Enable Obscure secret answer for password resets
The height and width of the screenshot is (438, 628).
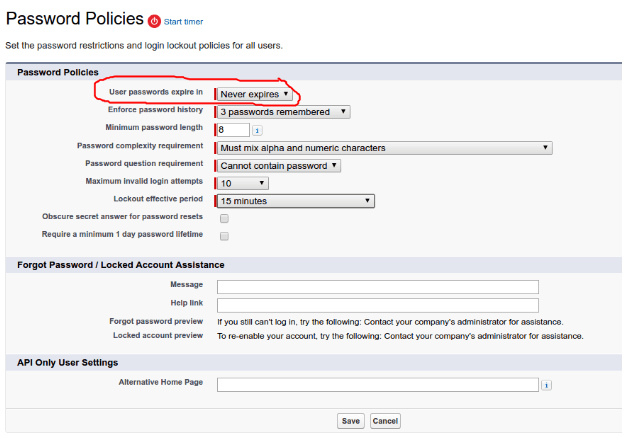224,218
